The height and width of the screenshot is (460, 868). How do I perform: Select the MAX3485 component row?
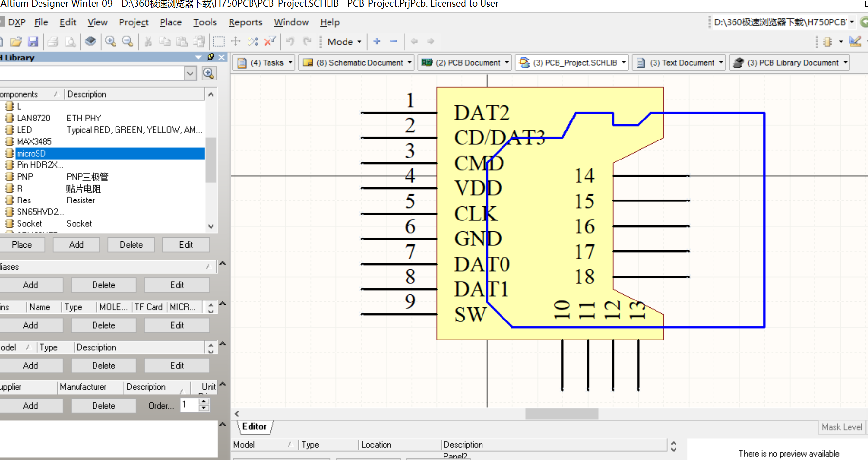click(102, 141)
